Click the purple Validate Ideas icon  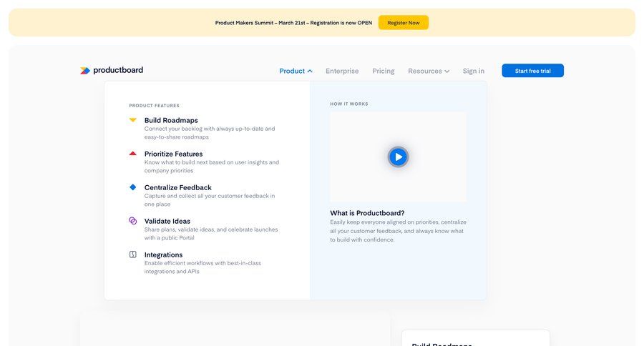click(x=132, y=221)
